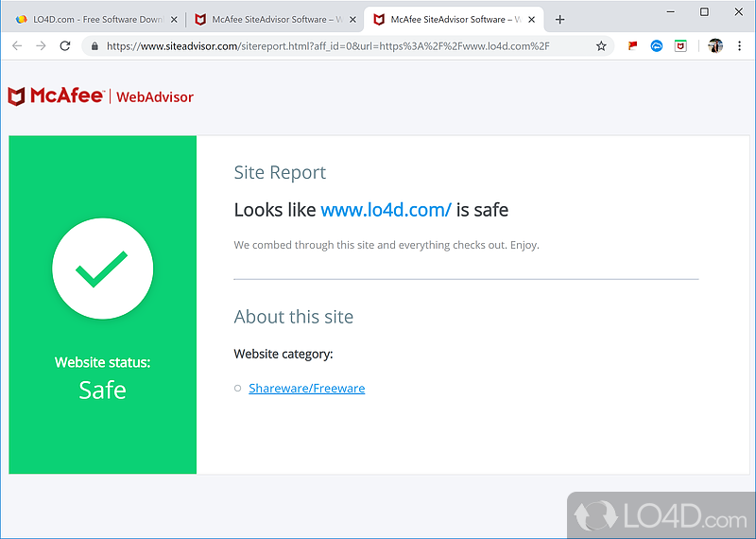Click 'We combed through this site' text
Viewport: 756px width, 539px height.
pos(387,245)
